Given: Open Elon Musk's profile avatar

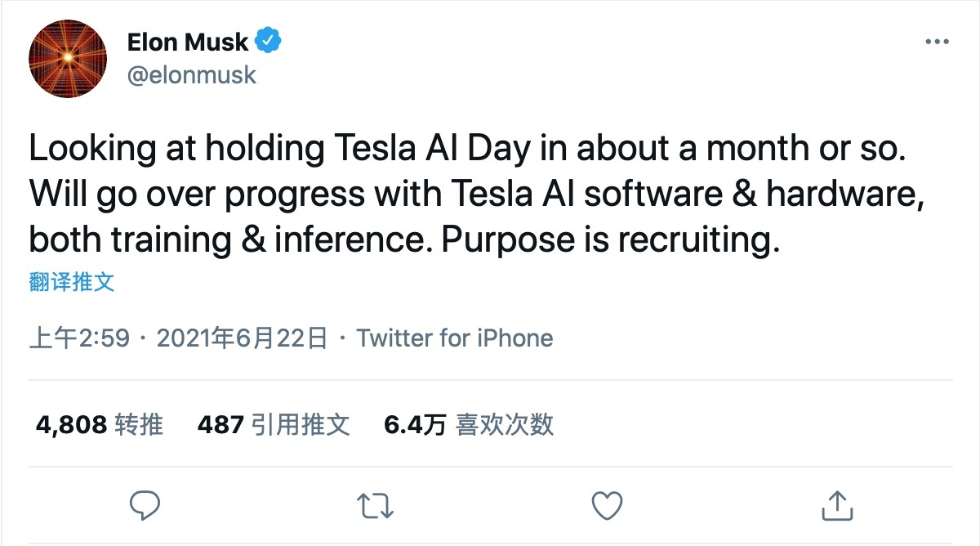Looking at the screenshot, I should point(68,59).
